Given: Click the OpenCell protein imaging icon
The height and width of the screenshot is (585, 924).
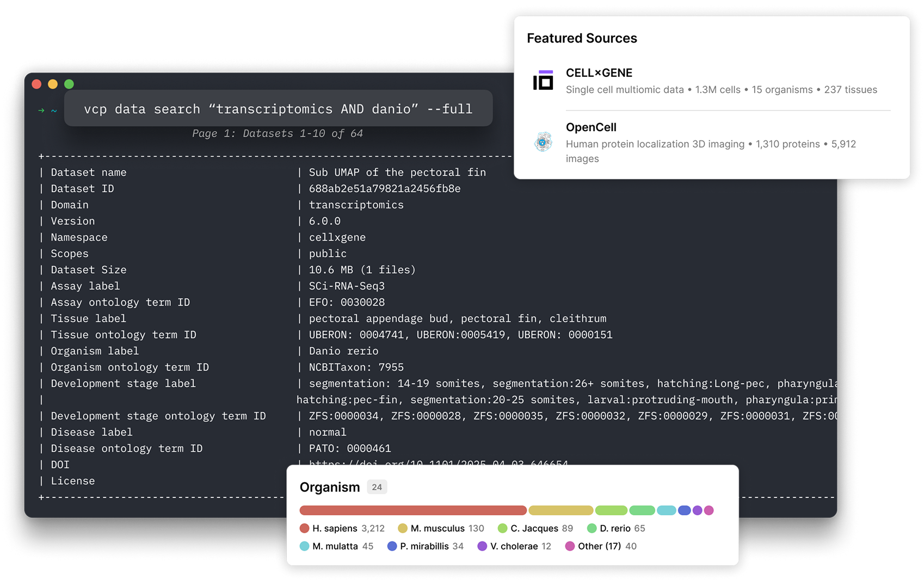Looking at the screenshot, I should coord(544,143).
